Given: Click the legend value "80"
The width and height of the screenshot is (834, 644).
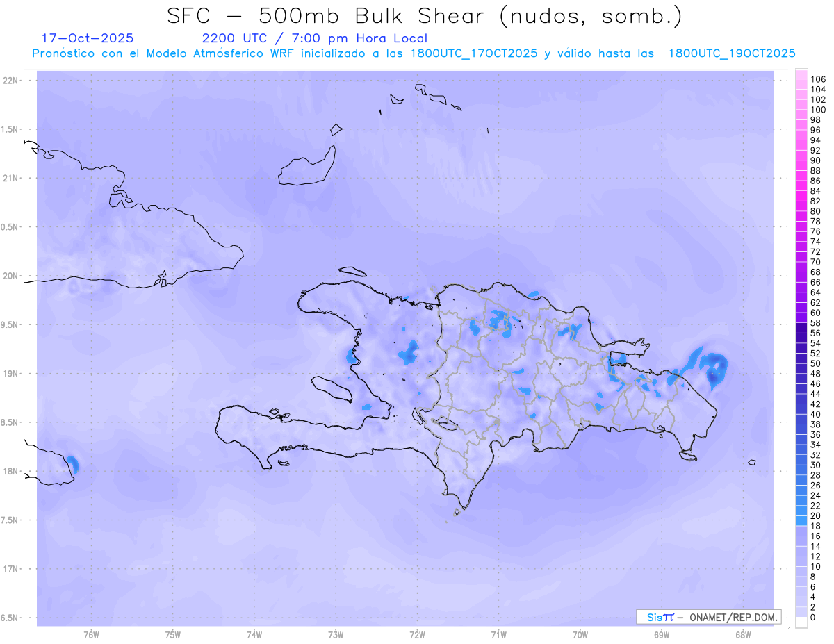Looking at the screenshot, I should point(816,211).
